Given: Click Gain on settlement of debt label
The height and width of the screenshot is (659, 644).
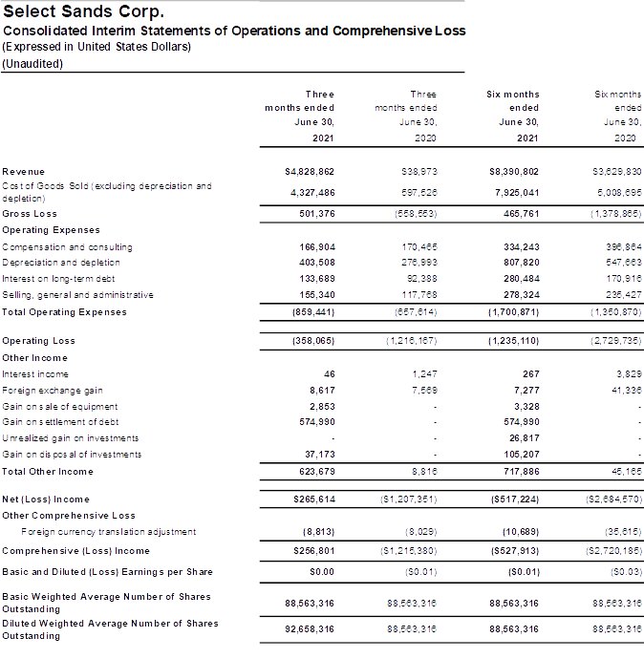Looking at the screenshot, I should [x=60, y=422].
